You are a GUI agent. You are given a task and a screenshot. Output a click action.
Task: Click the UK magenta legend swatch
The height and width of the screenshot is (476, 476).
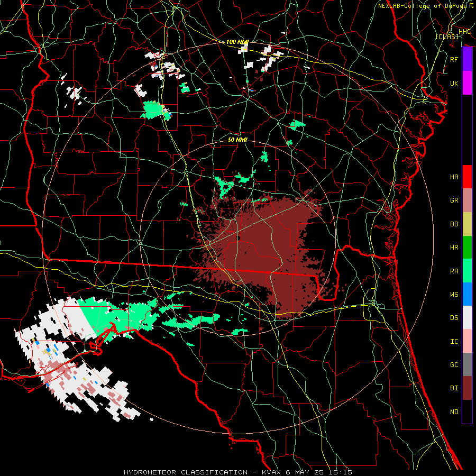467,83
